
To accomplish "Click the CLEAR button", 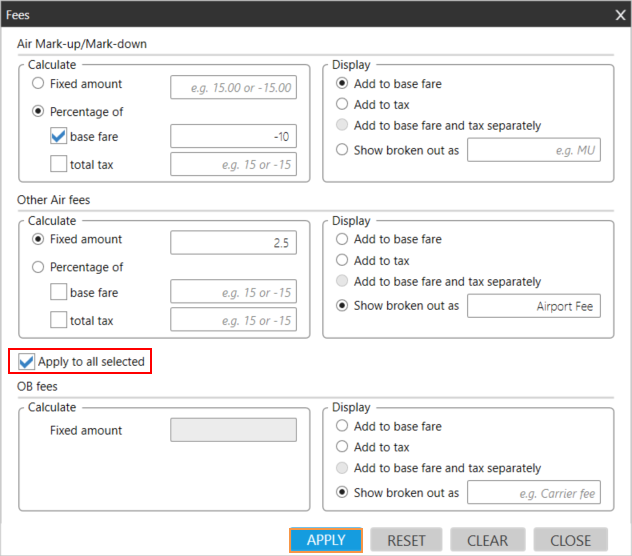I will coord(488,540).
